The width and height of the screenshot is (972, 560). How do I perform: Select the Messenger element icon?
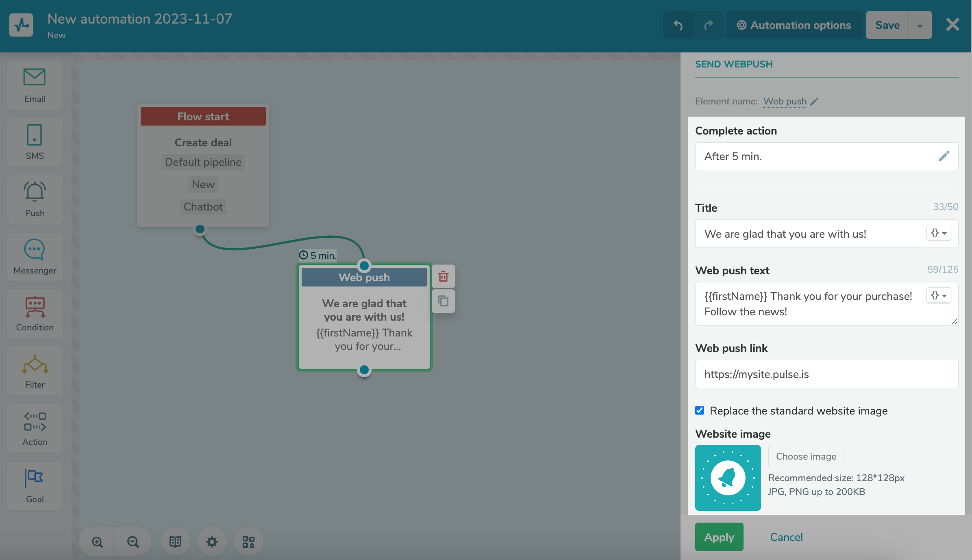[35, 249]
